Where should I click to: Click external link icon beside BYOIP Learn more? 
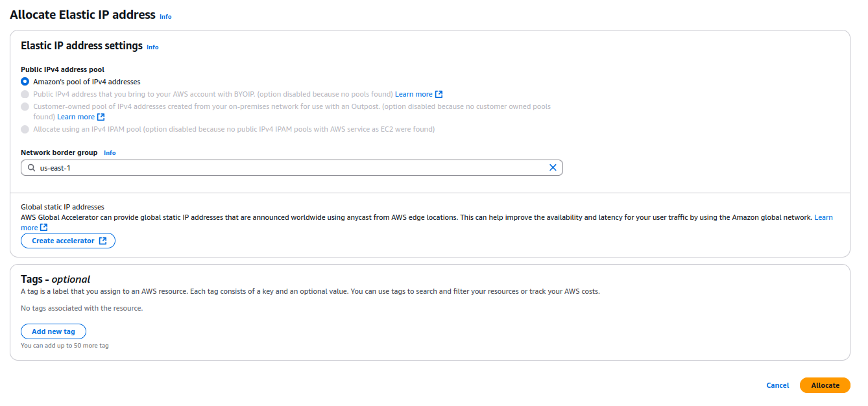coord(439,94)
